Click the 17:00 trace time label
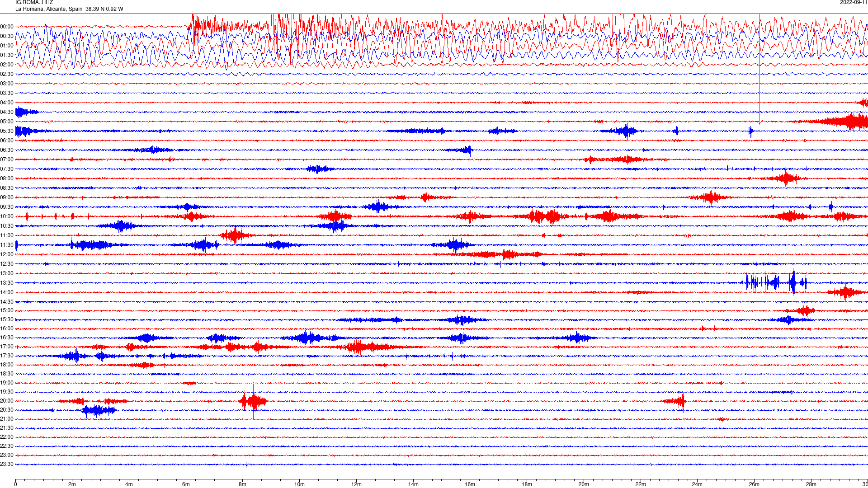 [x=7, y=347]
